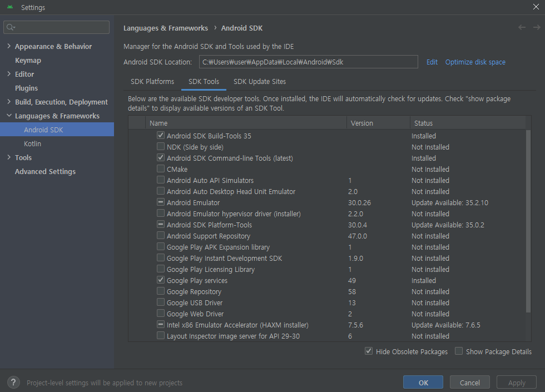
Task: Select Android SDK in sidebar
Action: (57, 130)
